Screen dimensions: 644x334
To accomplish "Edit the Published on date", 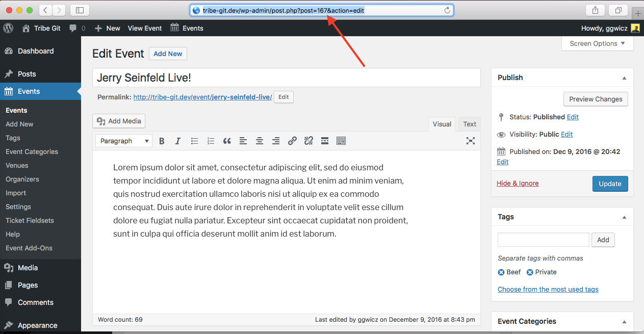I will pos(502,162).
